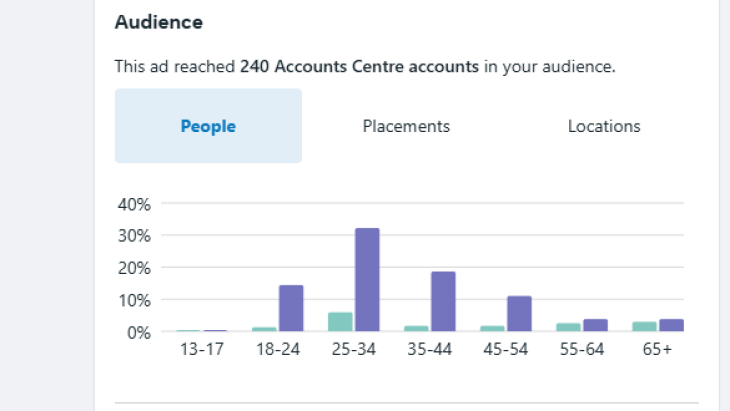This screenshot has height=411, width=730.
Task: Click the purple bar for 45-54
Action: pos(519,314)
